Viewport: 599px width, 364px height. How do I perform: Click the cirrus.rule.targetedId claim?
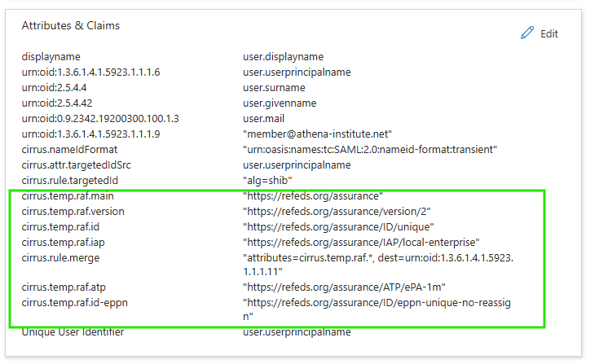(x=70, y=180)
